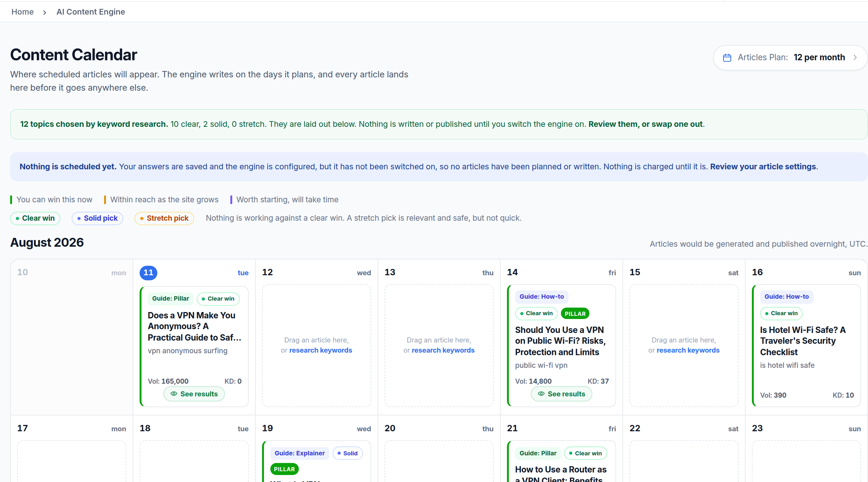Click the PILLAR badge on day 19 card
The height and width of the screenshot is (482, 868).
coord(284,469)
